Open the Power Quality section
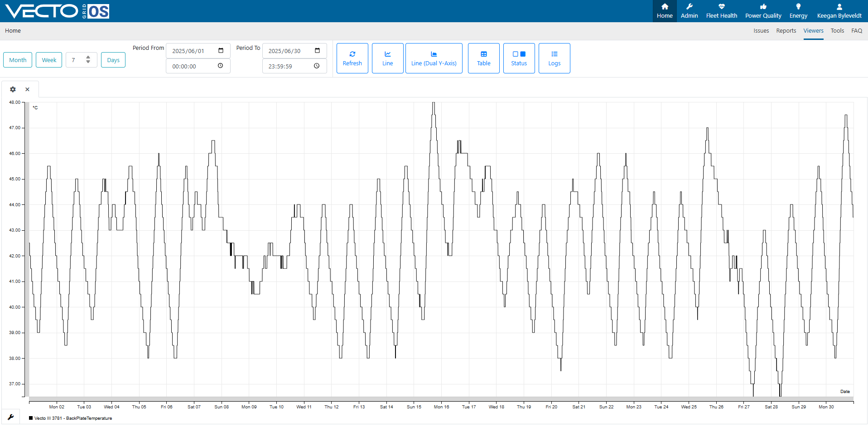 click(763, 11)
